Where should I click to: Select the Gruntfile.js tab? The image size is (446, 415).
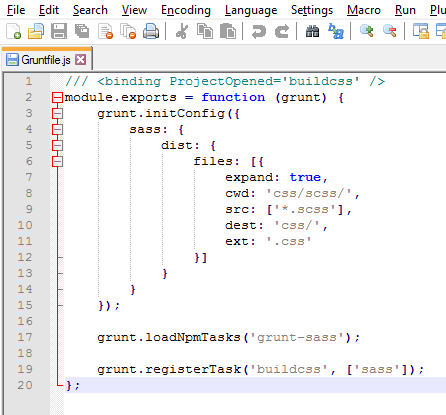(x=46, y=60)
